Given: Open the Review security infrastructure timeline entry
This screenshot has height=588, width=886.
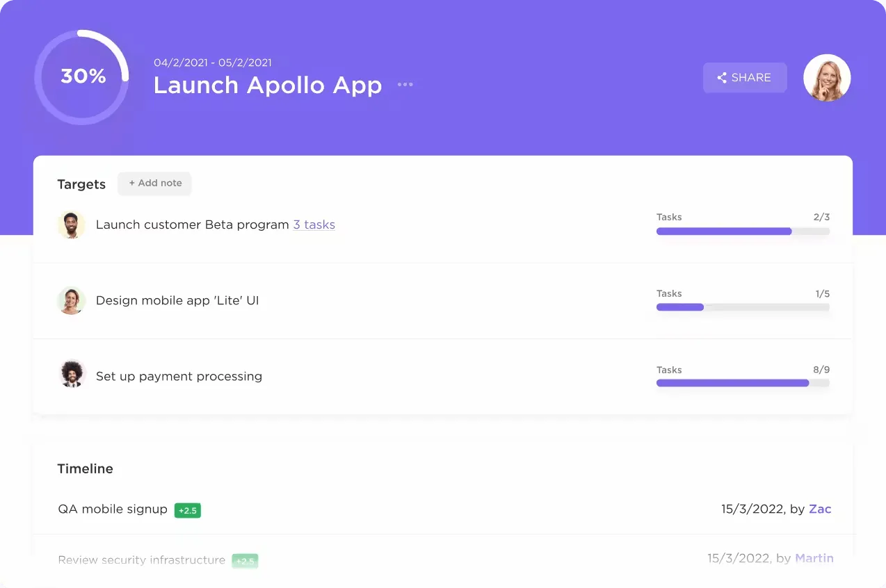Looking at the screenshot, I should 142,560.
